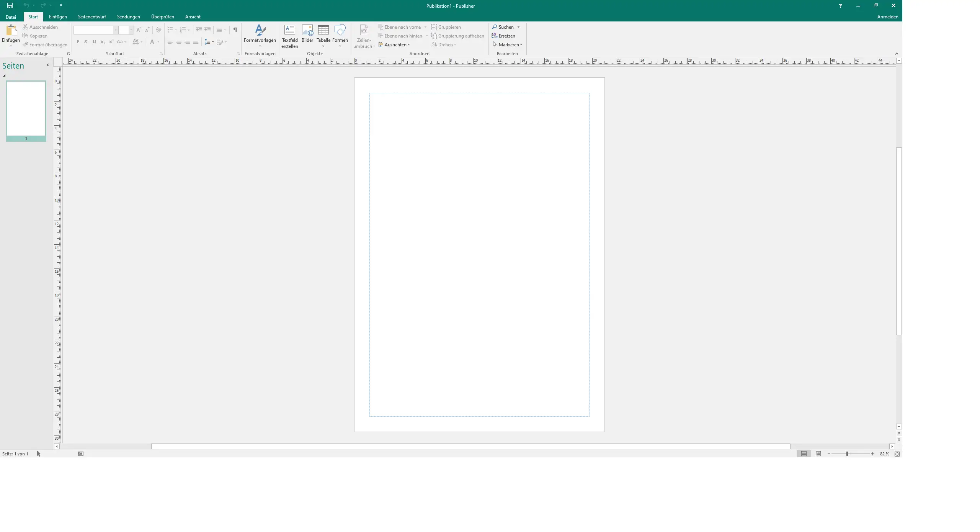This screenshot has width=980, height=532.
Task: Open the Seitenentwurf tab
Action: pyautogui.click(x=92, y=17)
